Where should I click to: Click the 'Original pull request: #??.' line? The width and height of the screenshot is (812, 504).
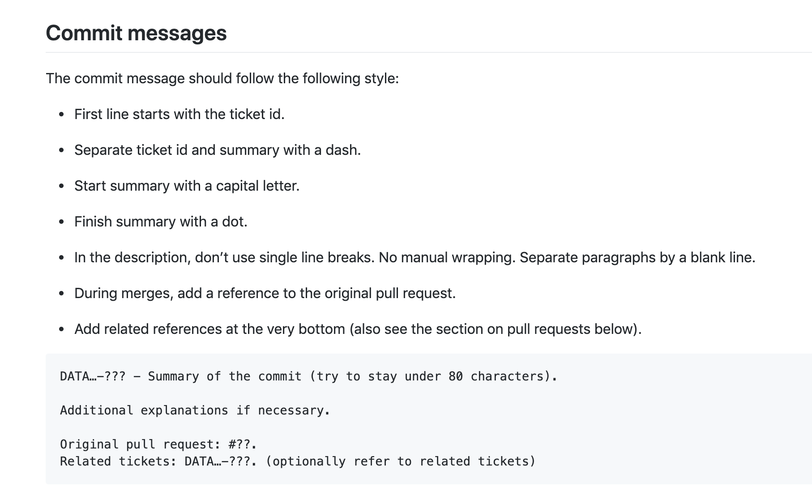158,444
